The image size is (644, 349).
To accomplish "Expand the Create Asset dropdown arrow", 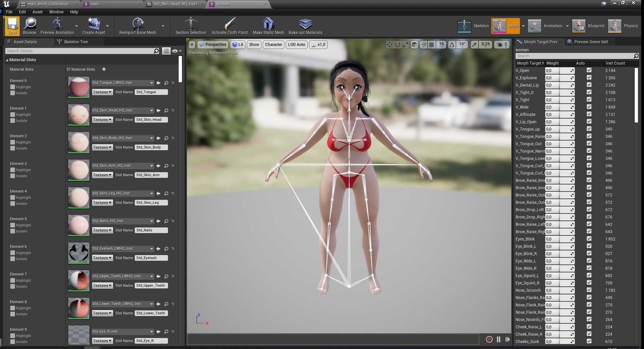I will click(107, 26).
